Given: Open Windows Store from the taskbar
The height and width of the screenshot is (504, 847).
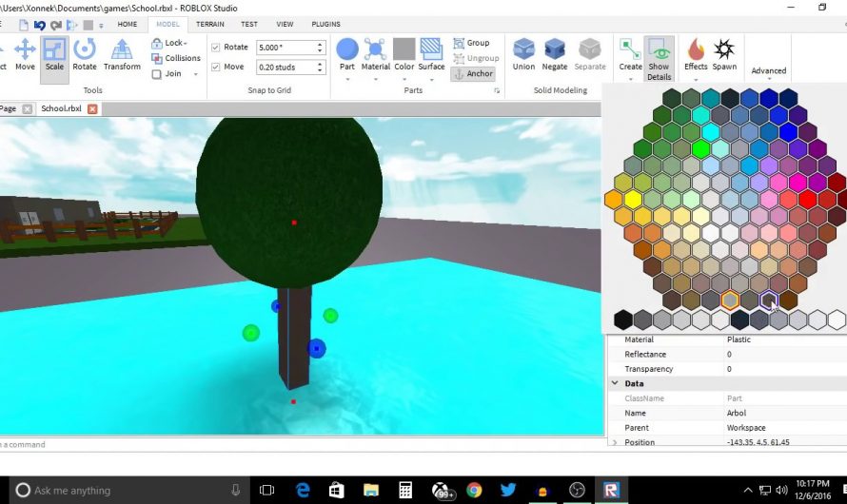Looking at the screenshot, I should (337, 490).
